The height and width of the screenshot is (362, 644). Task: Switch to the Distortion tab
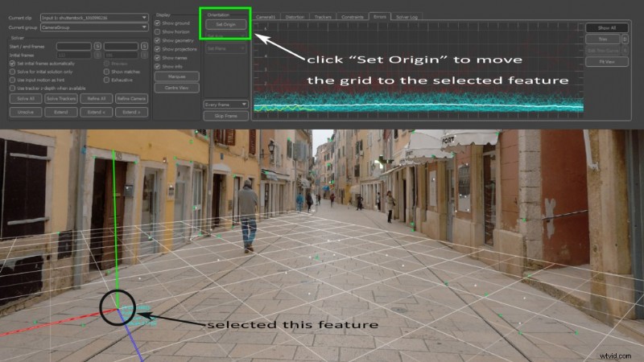pos(295,17)
